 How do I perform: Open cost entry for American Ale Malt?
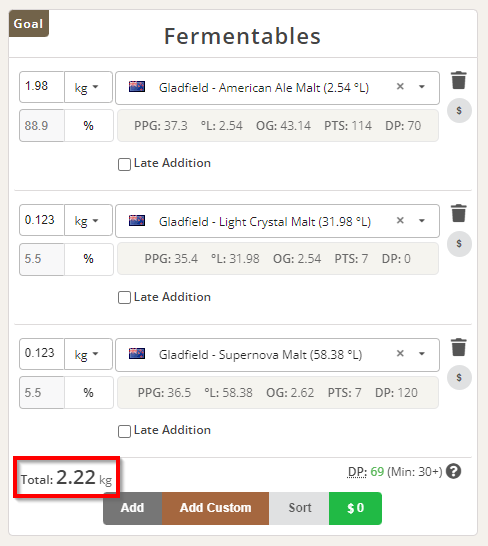coord(459,111)
